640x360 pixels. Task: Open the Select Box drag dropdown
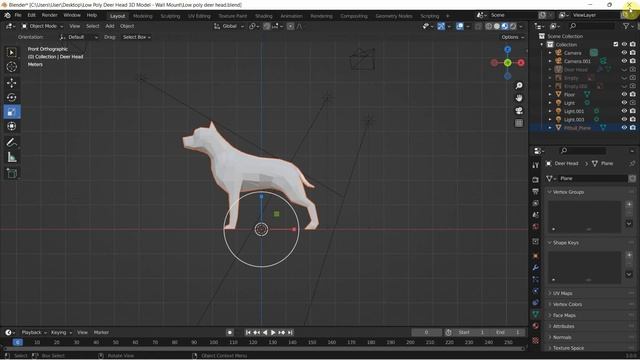click(137, 37)
